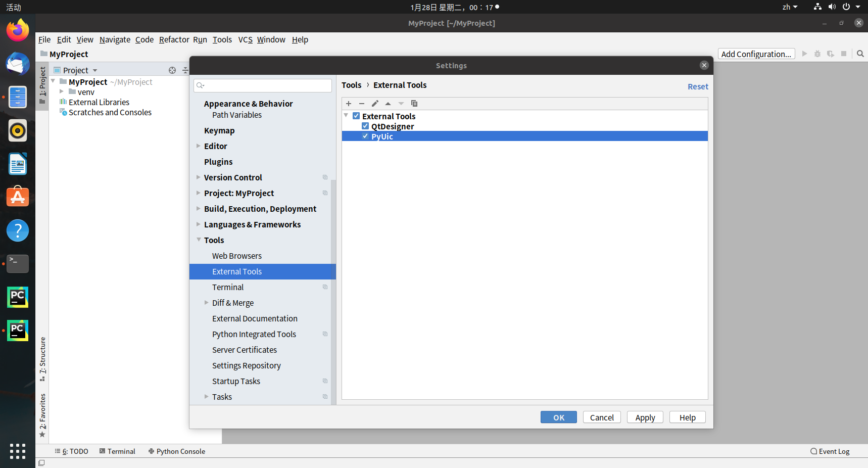Open the Event Log panel
This screenshot has height=468, width=868.
point(830,451)
